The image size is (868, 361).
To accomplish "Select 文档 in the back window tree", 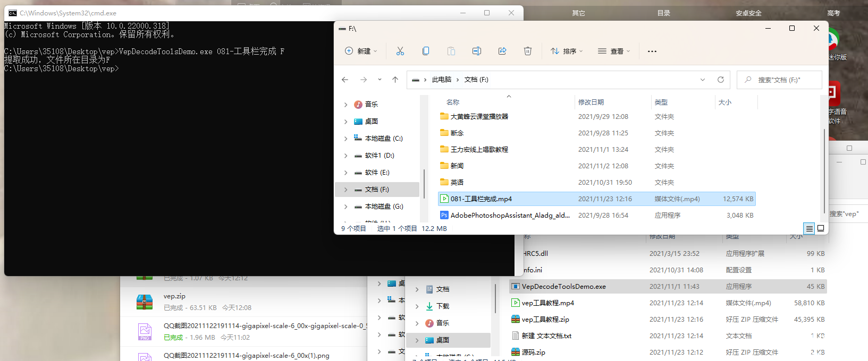I will pos(443,289).
